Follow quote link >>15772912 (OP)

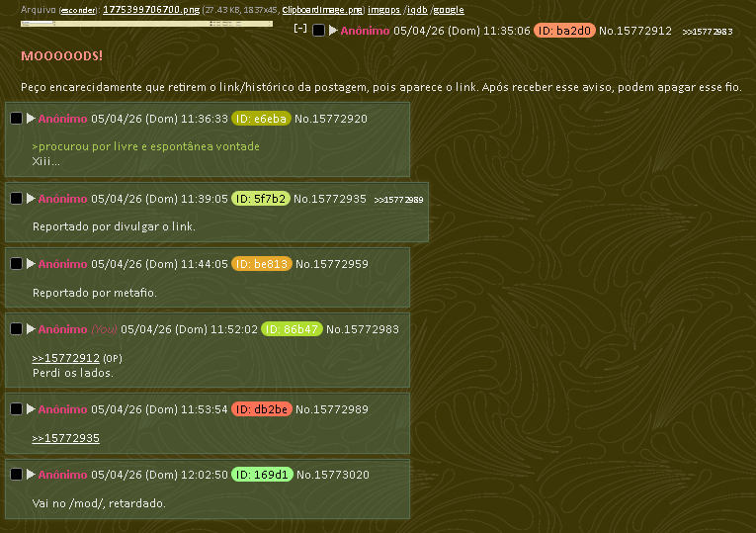pyautogui.click(x=65, y=358)
